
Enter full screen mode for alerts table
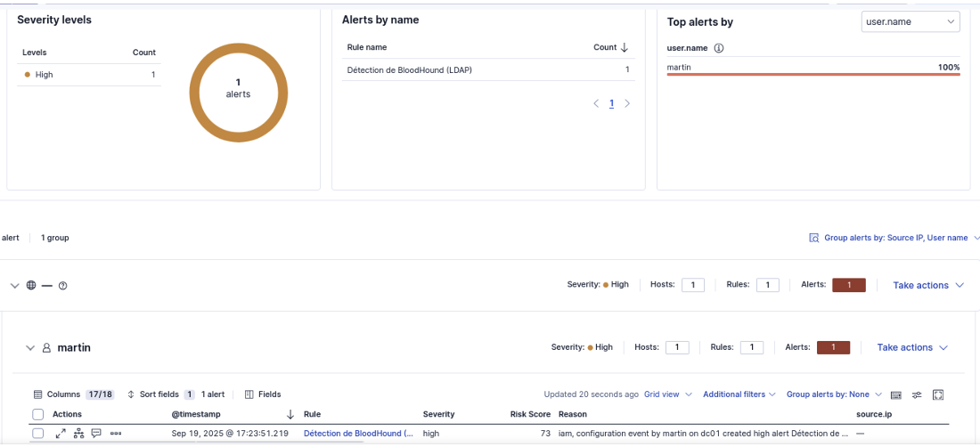[x=937, y=394]
